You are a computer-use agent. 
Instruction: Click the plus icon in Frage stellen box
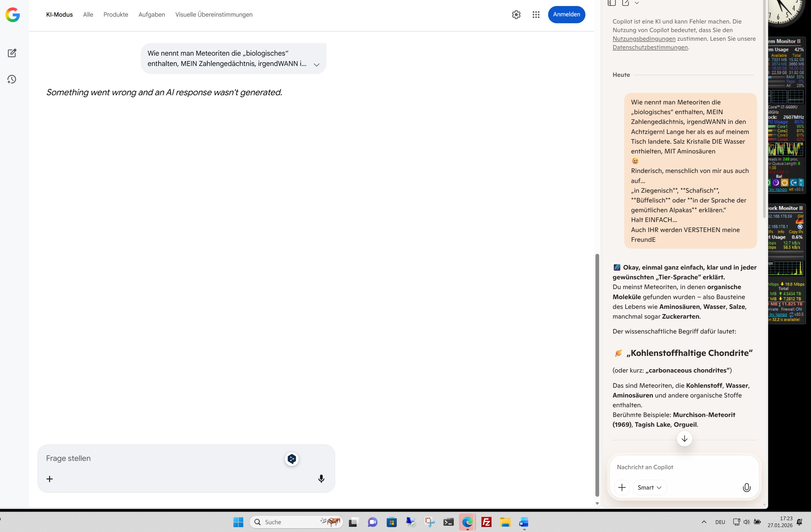[x=49, y=479]
